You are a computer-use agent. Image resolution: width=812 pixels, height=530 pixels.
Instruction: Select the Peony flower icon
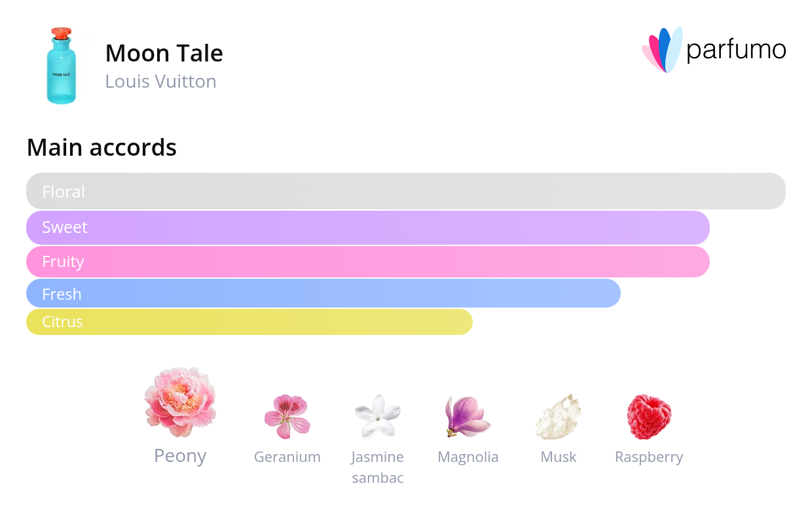coord(180,402)
